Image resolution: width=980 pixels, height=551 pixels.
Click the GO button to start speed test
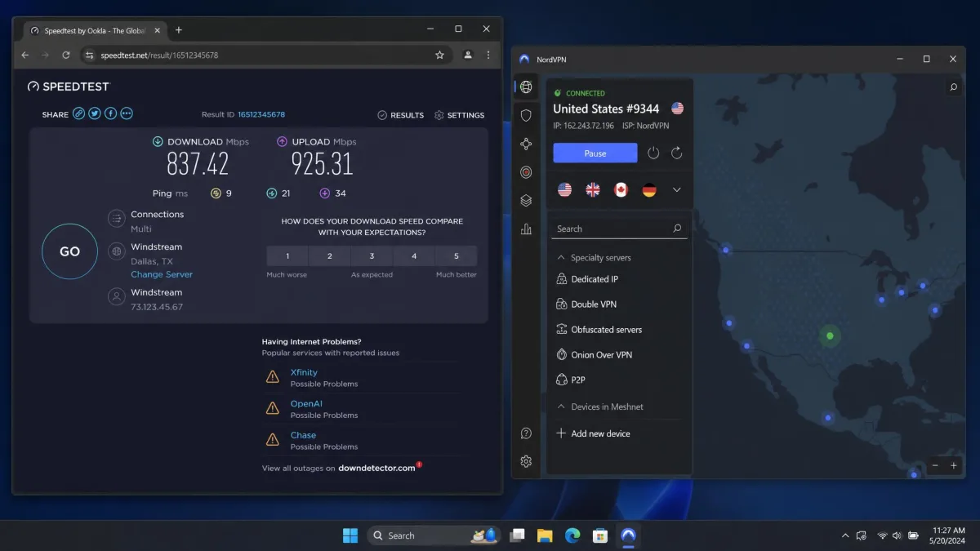pos(69,251)
